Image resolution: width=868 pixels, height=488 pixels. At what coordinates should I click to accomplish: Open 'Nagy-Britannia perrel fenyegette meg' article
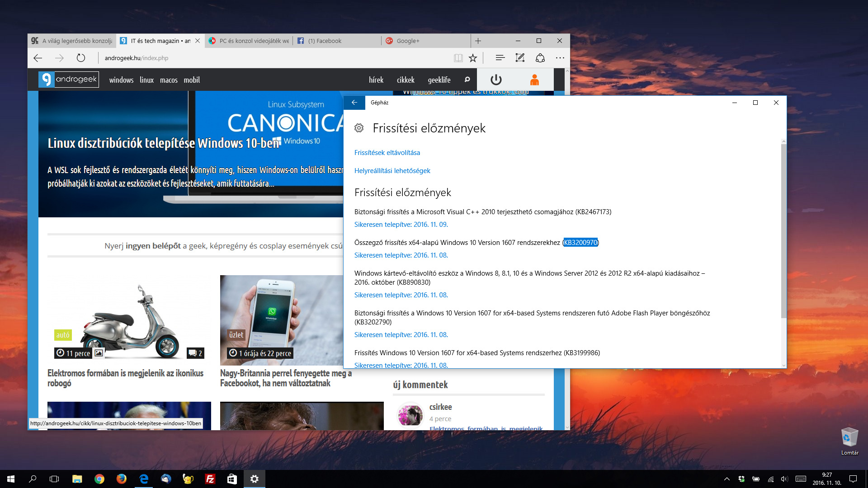point(286,378)
